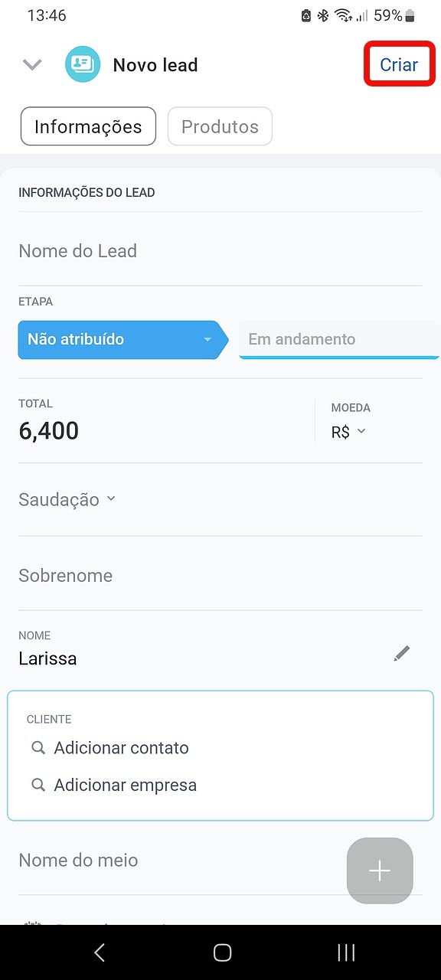The image size is (441, 980).
Task: Tap the Android back navigation icon
Action: coord(99,952)
